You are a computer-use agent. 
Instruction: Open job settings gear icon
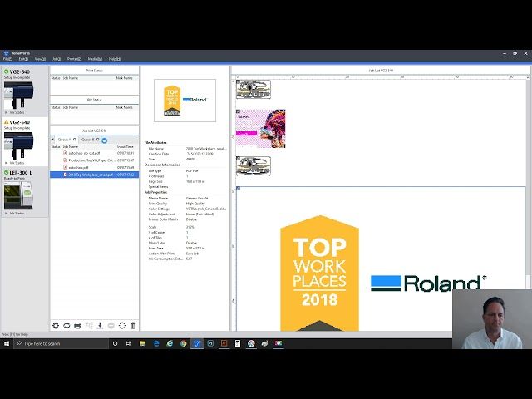tap(56, 325)
